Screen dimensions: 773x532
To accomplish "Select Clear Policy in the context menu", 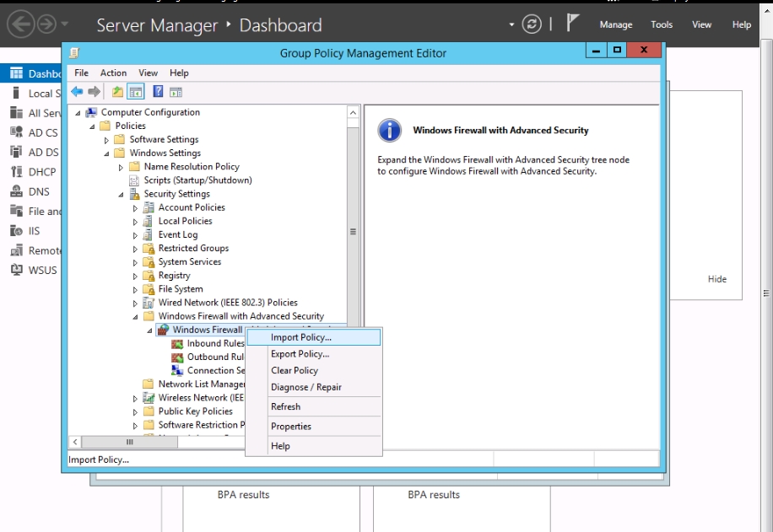I will click(x=314, y=370).
